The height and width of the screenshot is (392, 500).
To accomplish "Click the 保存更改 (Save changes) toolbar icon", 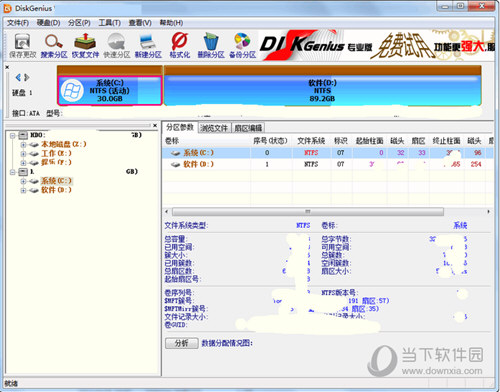I will (x=22, y=46).
